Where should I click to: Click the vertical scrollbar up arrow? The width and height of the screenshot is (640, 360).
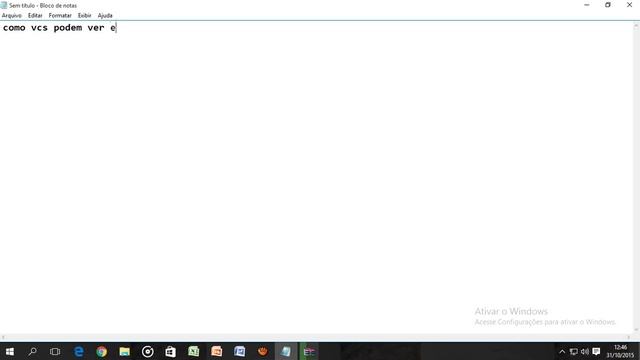click(x=636, y=26)
